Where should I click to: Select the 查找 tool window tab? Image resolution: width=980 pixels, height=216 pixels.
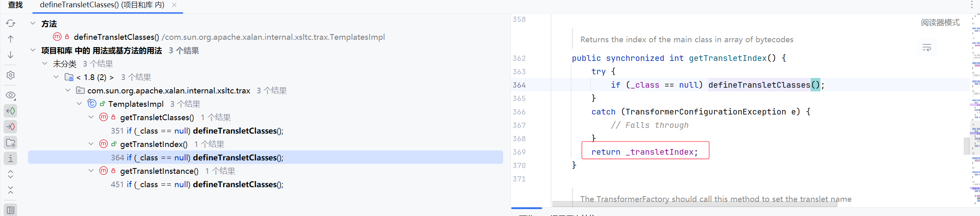(x=15, y=5)
